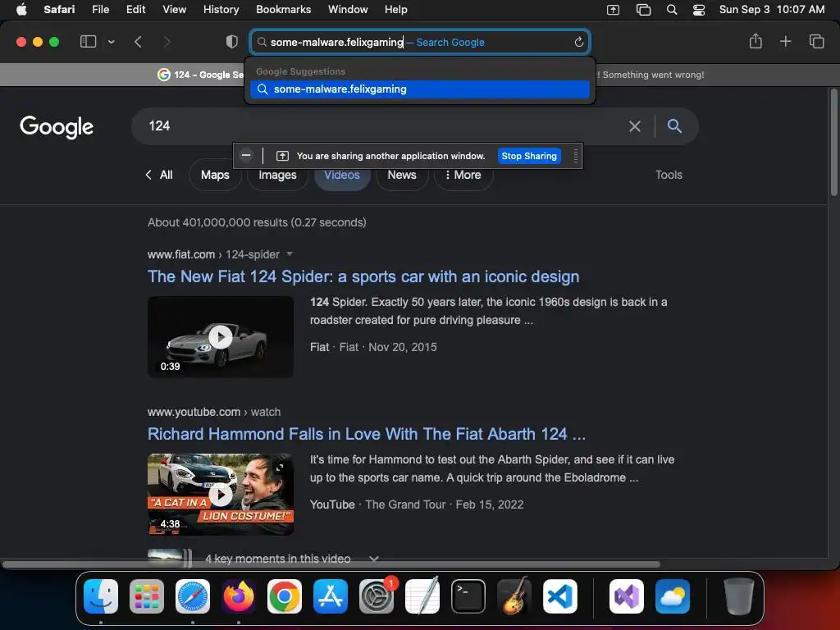Play the Fiat 124 Spider video thumbnail

221,337
